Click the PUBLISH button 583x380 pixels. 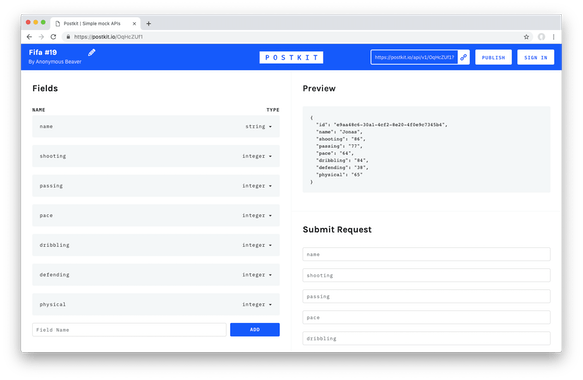(x=493, y=57)
